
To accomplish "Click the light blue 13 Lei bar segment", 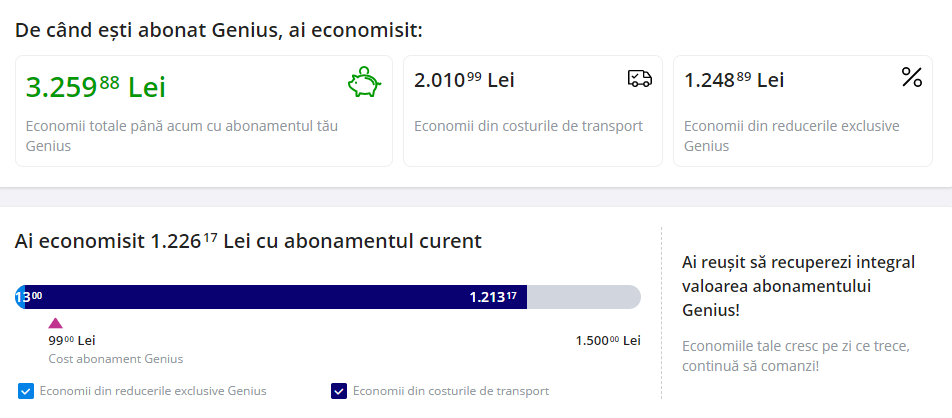I will pyautogui.click(x=19, y=297).
